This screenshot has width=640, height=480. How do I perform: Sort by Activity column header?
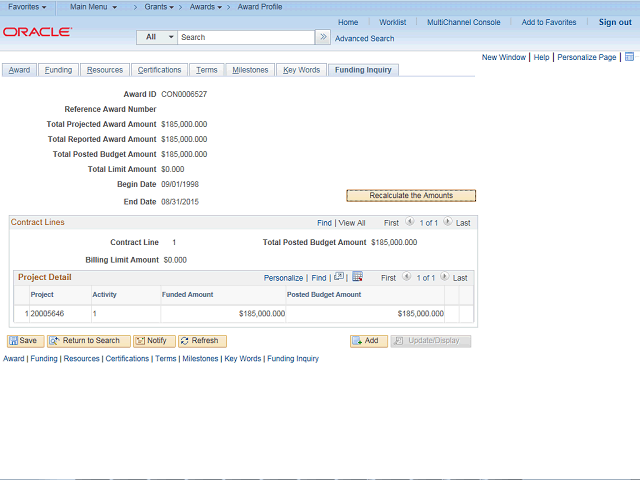(x=104, y=294)
